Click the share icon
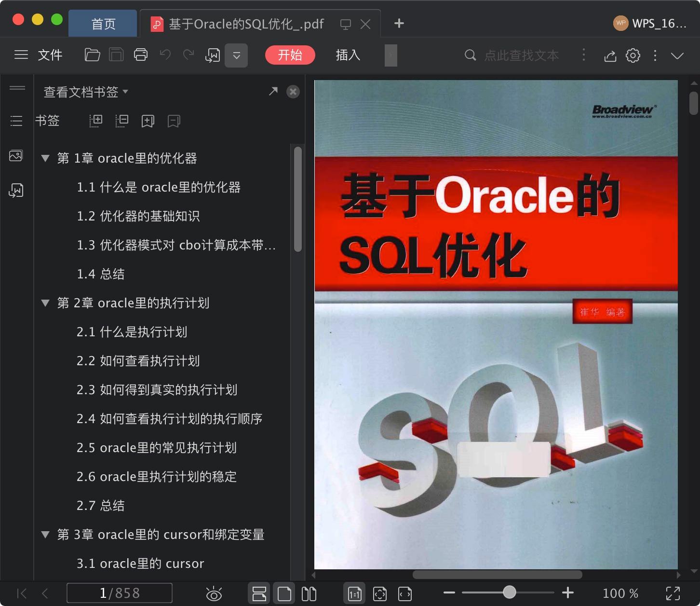The width and height of the screenshot is (700, 606). tap(610, 55)
